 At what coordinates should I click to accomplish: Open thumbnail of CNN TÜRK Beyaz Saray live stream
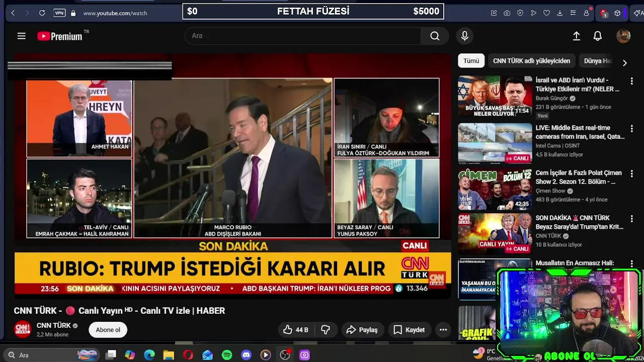495,234
